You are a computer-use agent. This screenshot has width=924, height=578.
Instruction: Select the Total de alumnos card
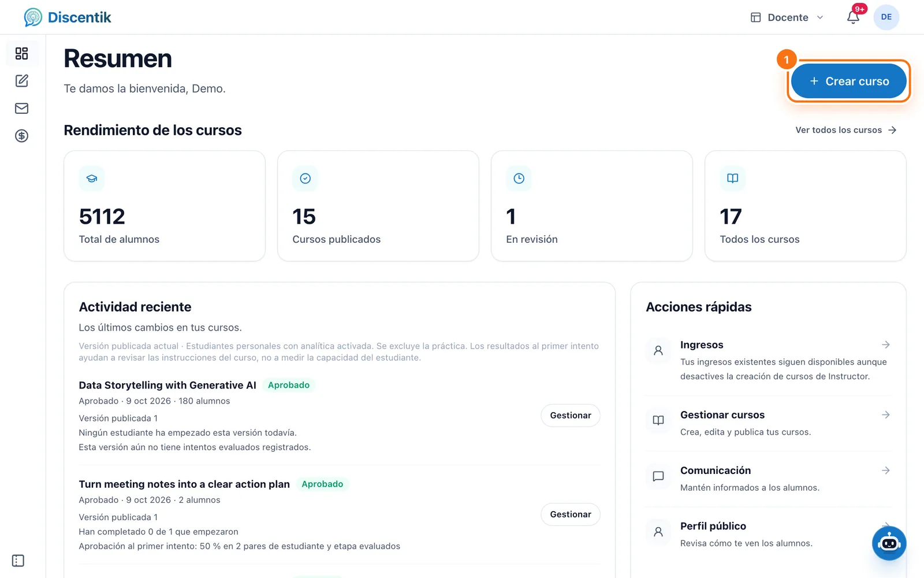tap(165, 206)
